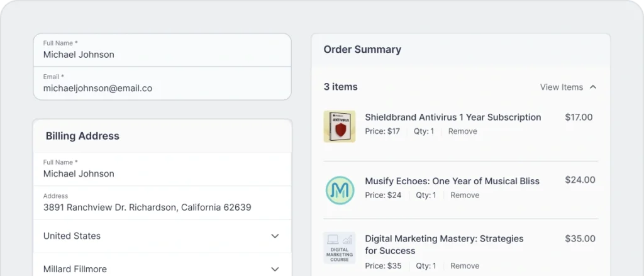This screenshot has height=276, width=644.
Task: Collapse the View Items chevron
Action: point(593,87)
